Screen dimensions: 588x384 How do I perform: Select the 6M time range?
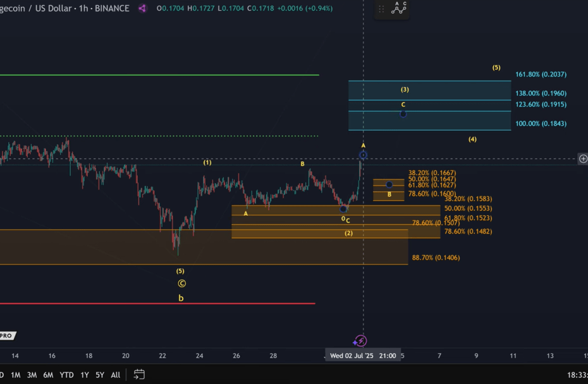[48, 375]
